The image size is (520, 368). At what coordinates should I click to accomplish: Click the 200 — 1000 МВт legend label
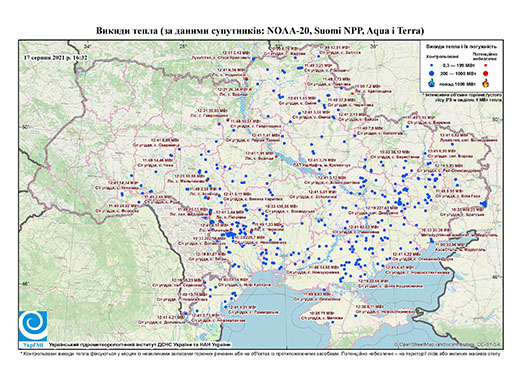pyautogui.click(x=458, y=73)
